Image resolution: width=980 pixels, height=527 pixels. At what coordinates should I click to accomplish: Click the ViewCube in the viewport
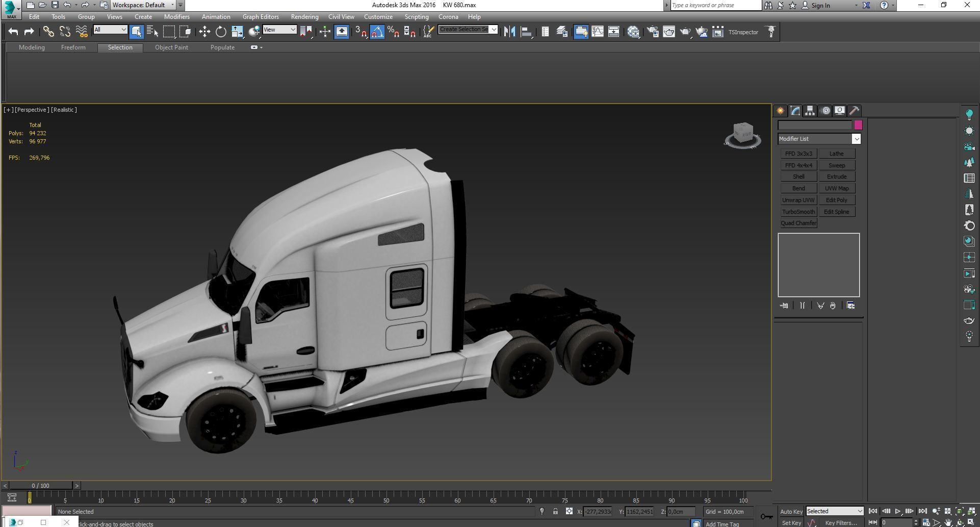click(x=742, y=135)
